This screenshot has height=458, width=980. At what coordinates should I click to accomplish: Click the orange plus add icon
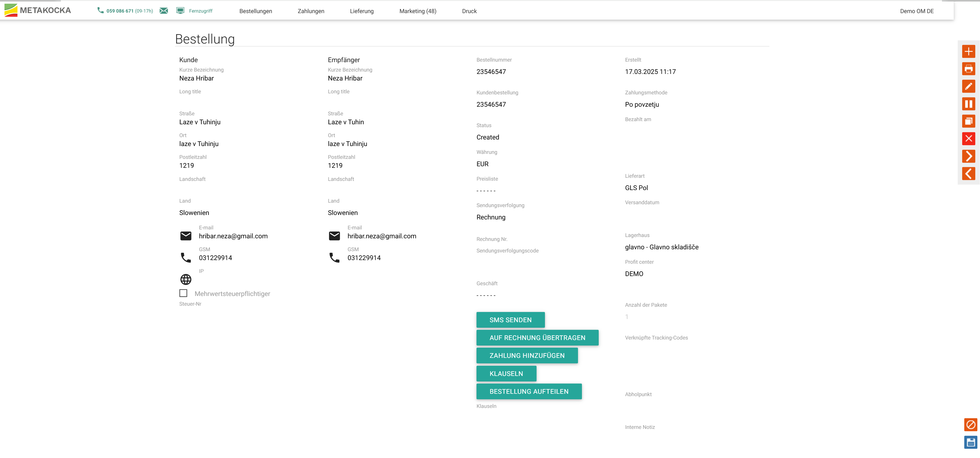[x=968, y=51]
